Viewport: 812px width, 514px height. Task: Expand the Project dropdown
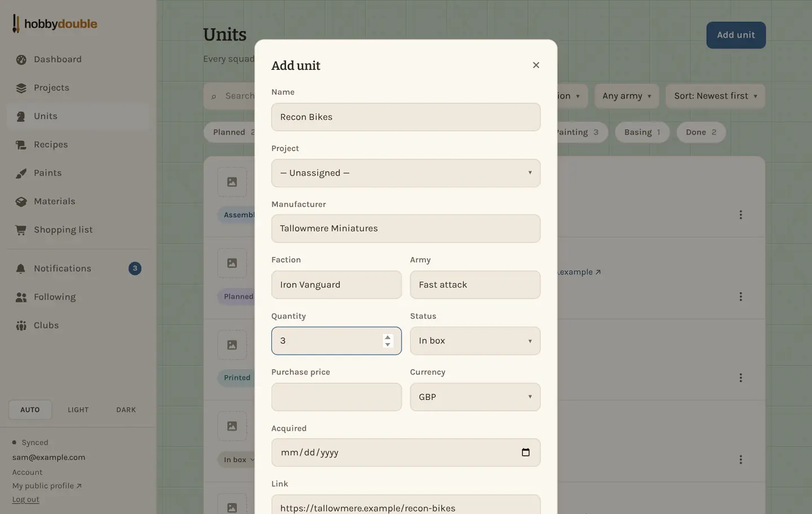point(406,173)
